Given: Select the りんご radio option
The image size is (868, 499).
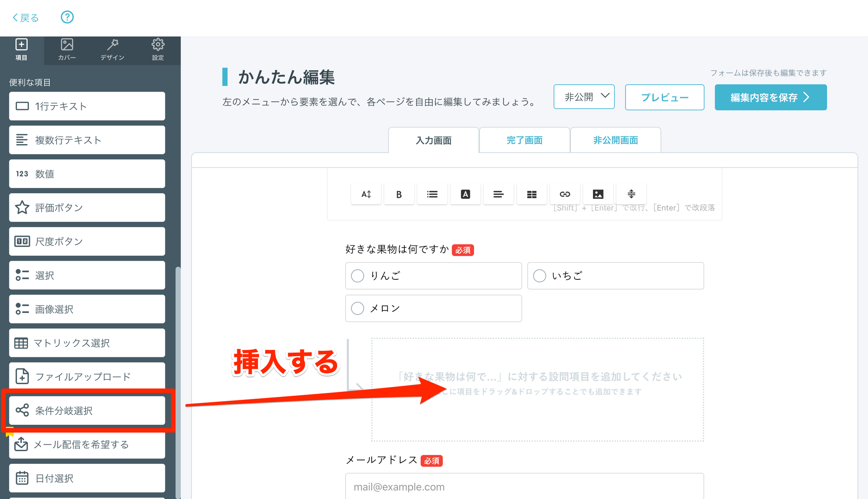Looking at the screenshot, I should 358,276.
